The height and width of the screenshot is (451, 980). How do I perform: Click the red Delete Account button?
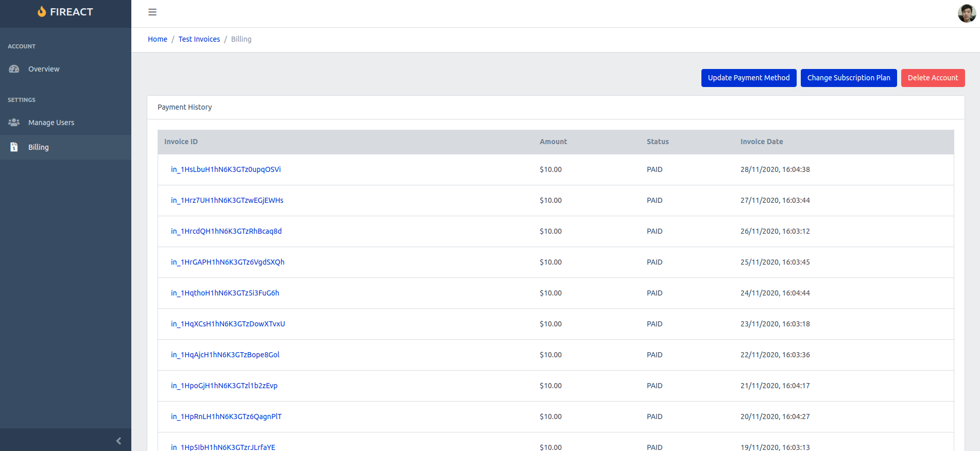tap(933, 78)
